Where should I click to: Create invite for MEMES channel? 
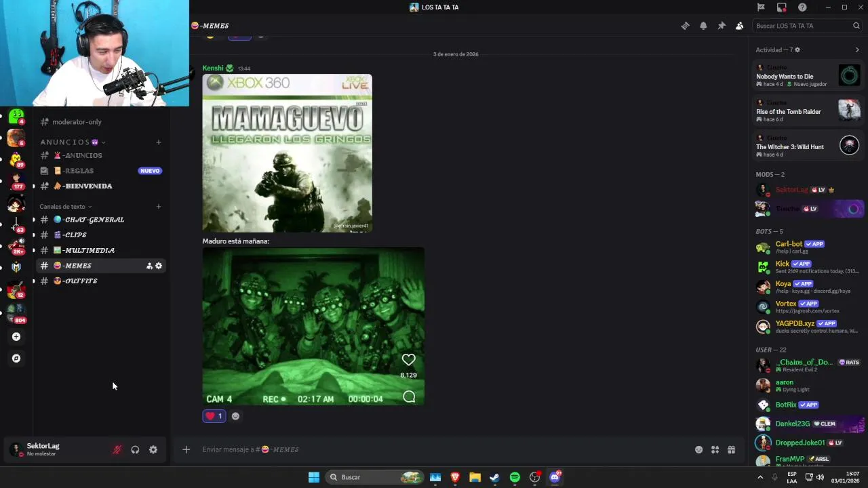tap(149, 266)
